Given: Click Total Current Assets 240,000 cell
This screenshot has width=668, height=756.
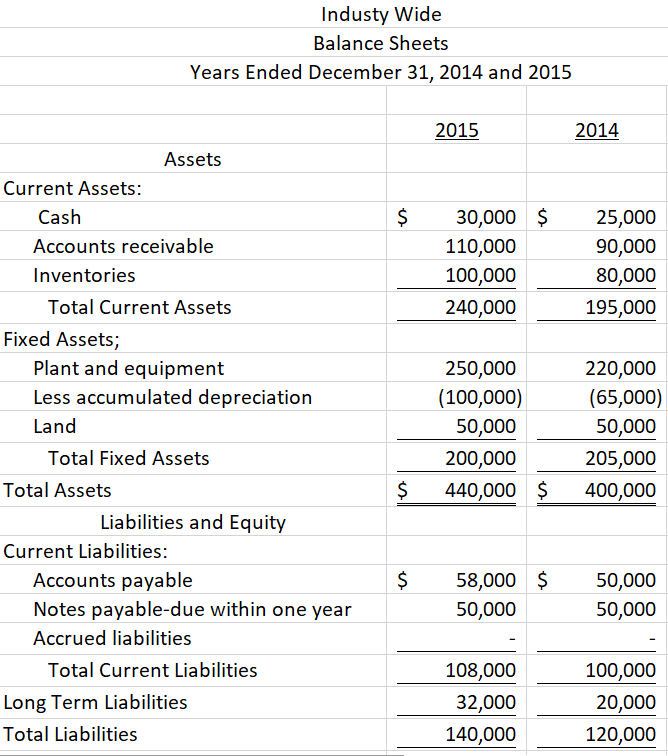Looking at the screenshot, I should pos(456,307).
